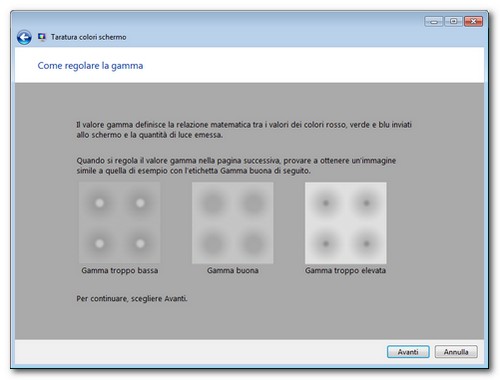The height and width of the screenshot is (380, 500).
Task: Maximize the calibration wizard window
Action: coord(453,22)
